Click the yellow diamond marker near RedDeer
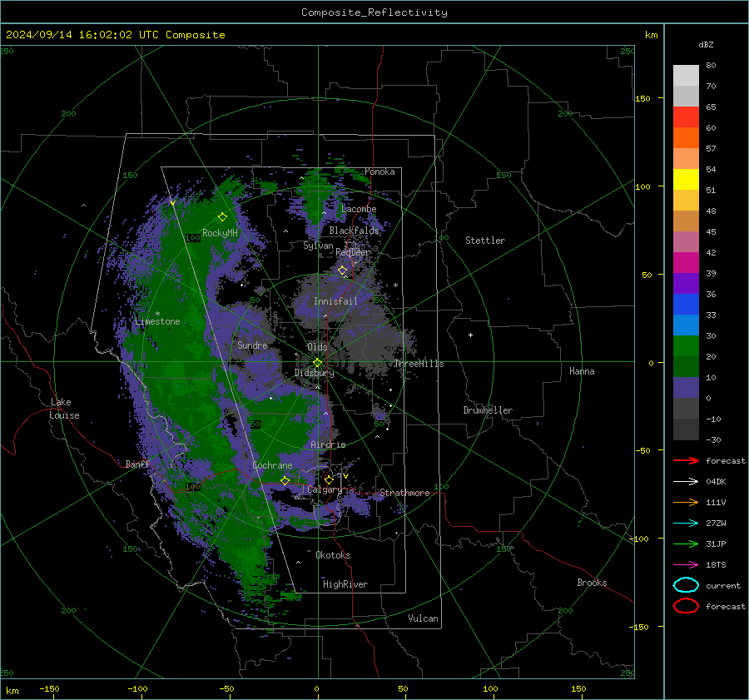 tap(343, 271)
